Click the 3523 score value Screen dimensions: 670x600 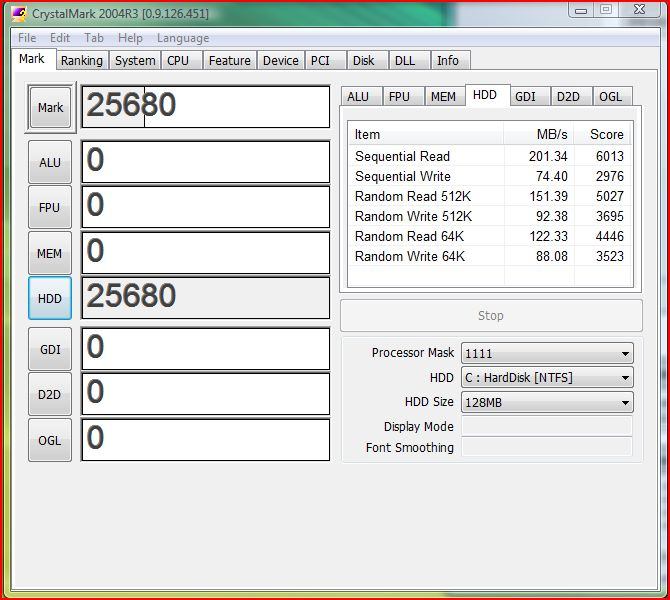610,256
